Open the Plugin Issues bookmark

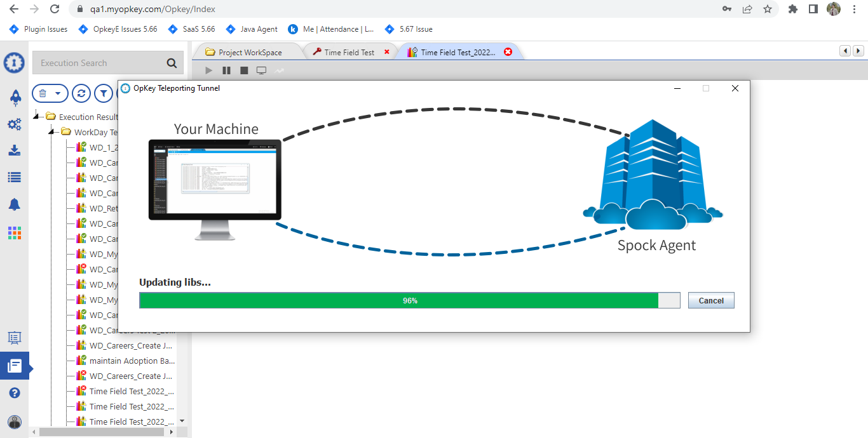pyautogui.click(x=39, y=29)
